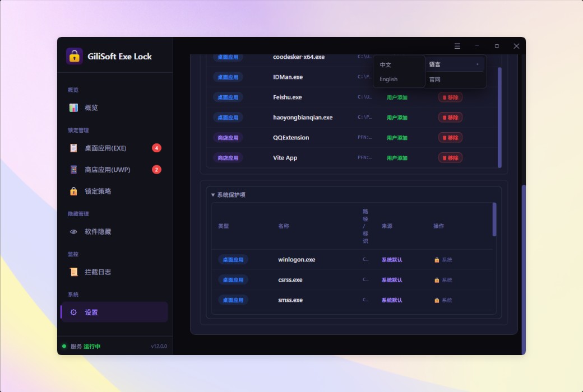Click the lock icon in the csrss.exe row

coord(437,280)
